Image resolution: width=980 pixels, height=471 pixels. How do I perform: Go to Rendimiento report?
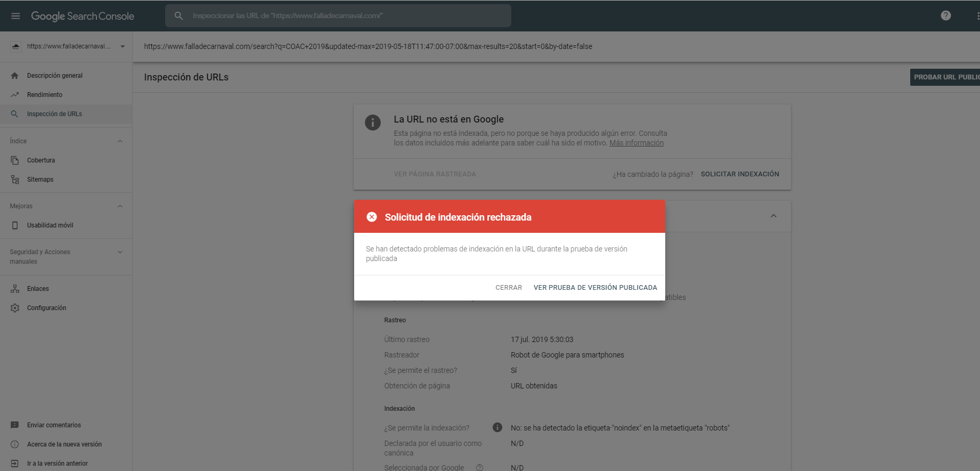pos(66,95)
